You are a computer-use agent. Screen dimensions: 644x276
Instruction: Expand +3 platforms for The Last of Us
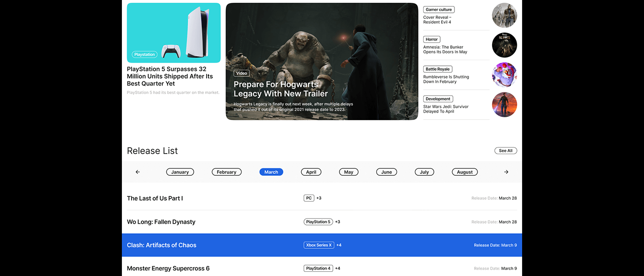[x=319, y=198]
